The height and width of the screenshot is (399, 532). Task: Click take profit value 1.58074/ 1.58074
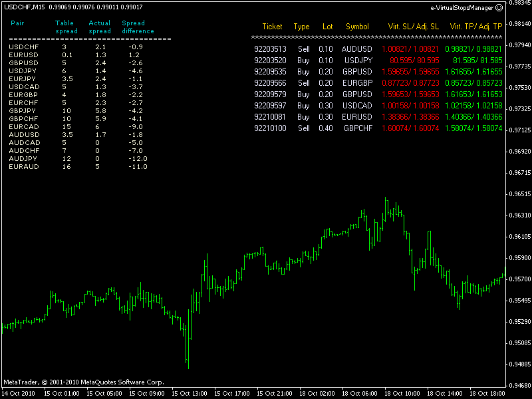tap(473, 128)
